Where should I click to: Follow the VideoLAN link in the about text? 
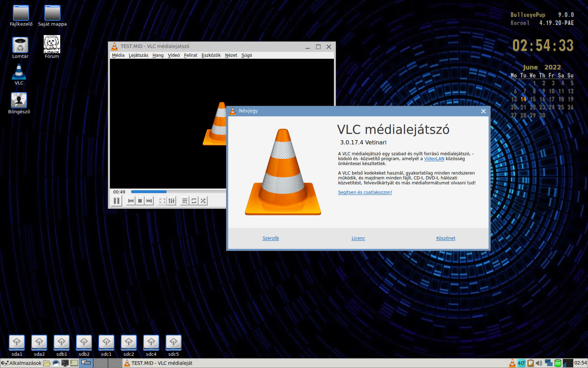(x=434, y=159)
